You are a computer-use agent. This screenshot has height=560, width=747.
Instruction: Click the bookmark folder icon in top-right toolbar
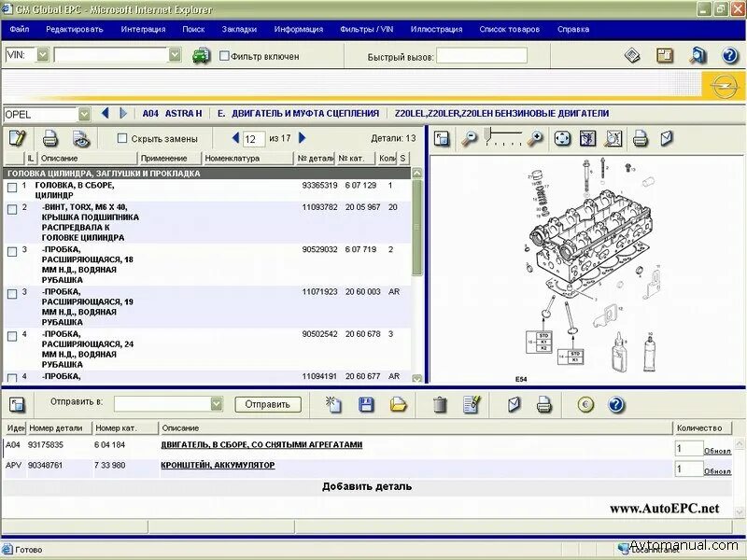(x=665, y=56)
